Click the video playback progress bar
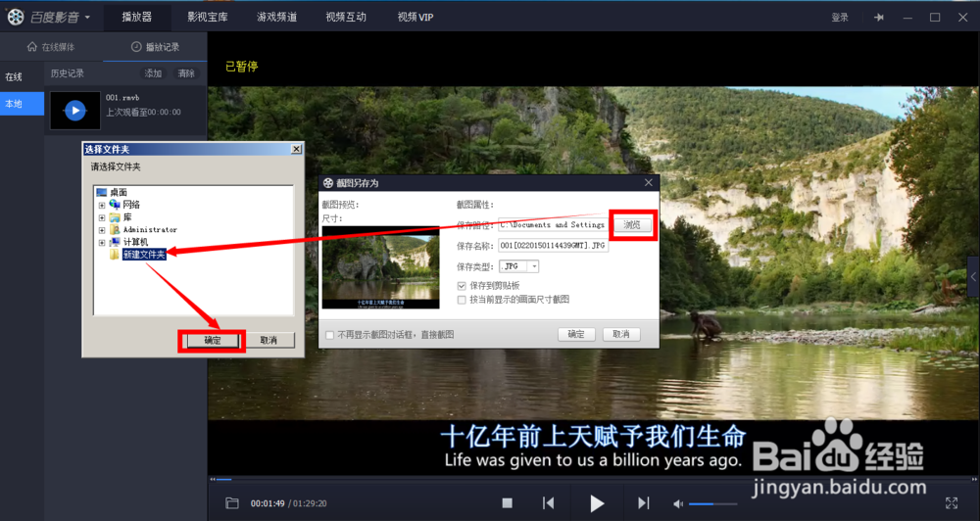Viewport: 980px width, 521px height. point(593,480)
